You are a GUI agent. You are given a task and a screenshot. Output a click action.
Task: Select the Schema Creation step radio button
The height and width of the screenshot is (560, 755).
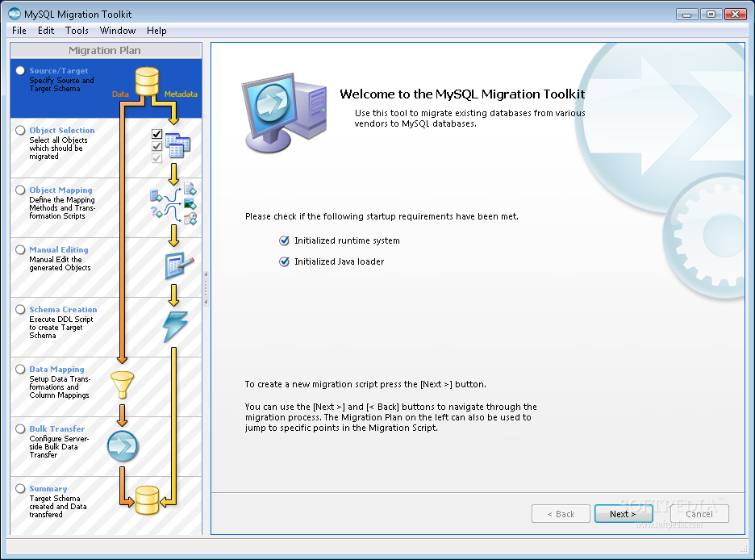tap(20, 309)
